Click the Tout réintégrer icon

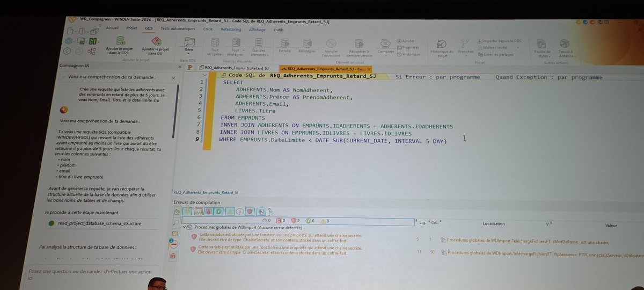[235, 42]
